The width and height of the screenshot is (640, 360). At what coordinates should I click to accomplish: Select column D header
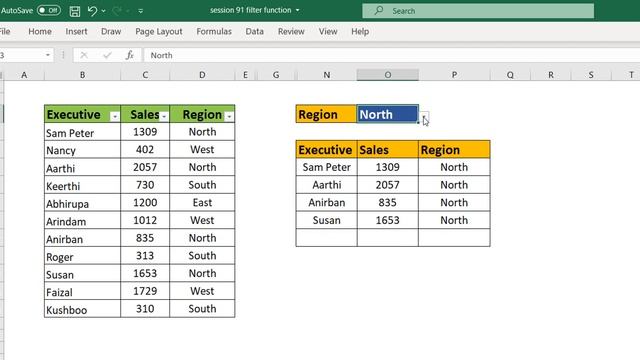click(202, 75)
